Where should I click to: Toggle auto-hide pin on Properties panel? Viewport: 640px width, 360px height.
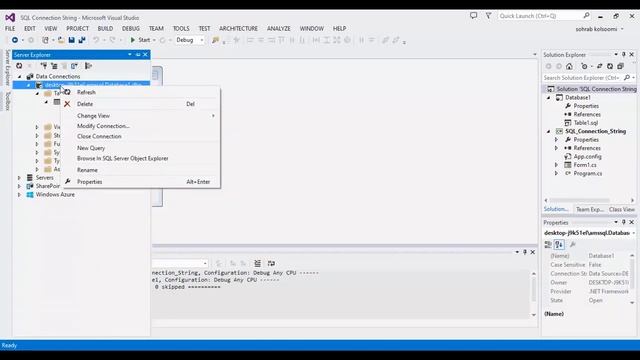tap(624, 222)
